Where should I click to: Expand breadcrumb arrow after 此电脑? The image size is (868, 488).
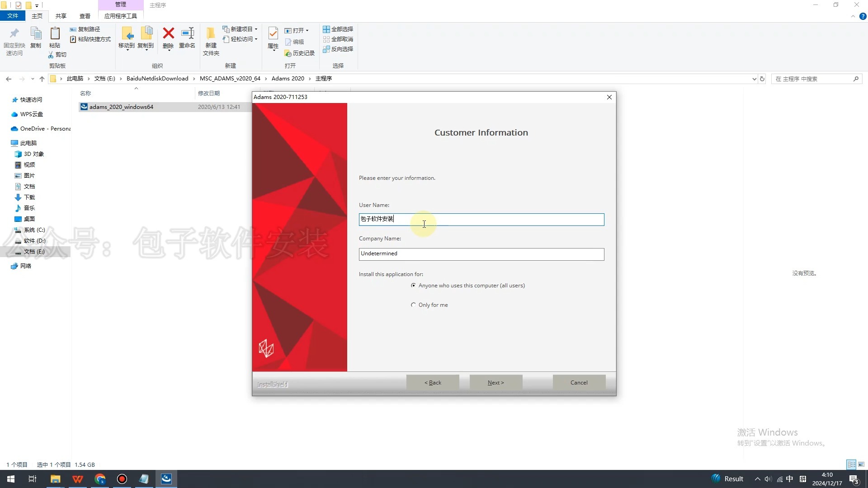(x=89, y=79)
